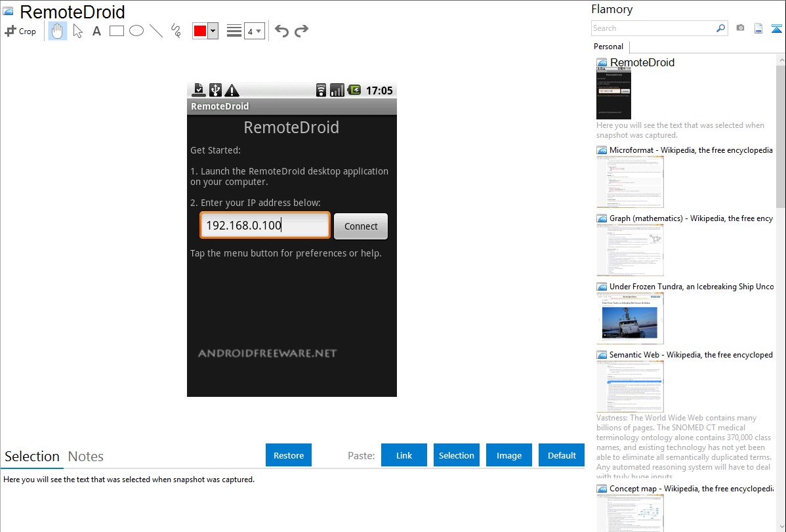Pick the ellipse shape tool
Image resolution: width=786 pixels, height=532 pixels.
coord(136,31)
